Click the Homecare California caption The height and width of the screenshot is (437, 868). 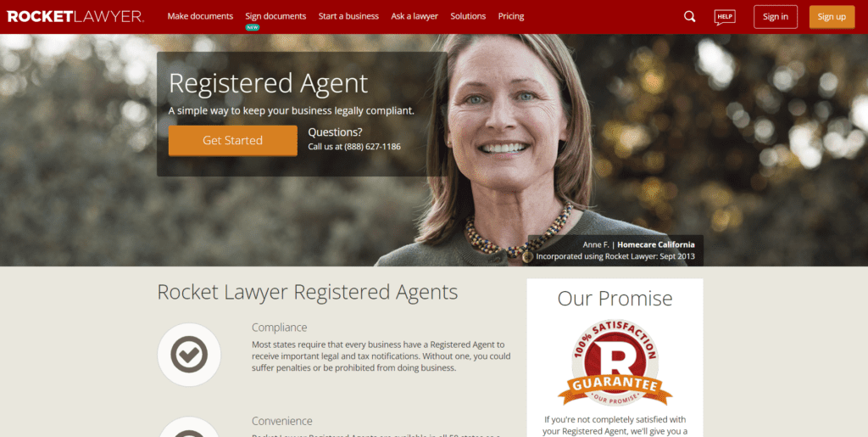coord(656,244)
